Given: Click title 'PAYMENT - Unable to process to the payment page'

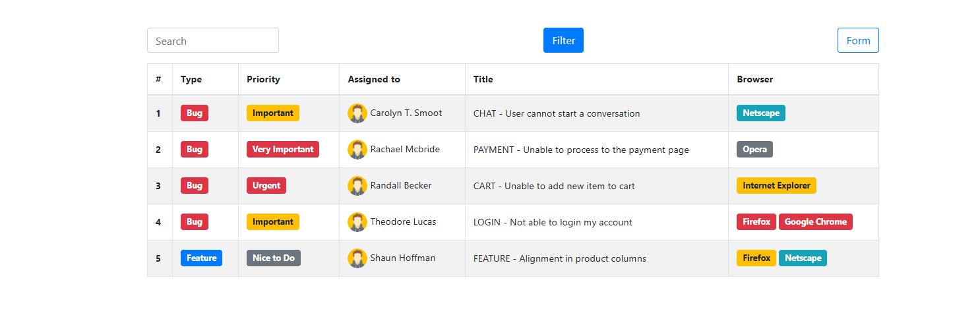Looking at the screenshot, I should (581, 150).
